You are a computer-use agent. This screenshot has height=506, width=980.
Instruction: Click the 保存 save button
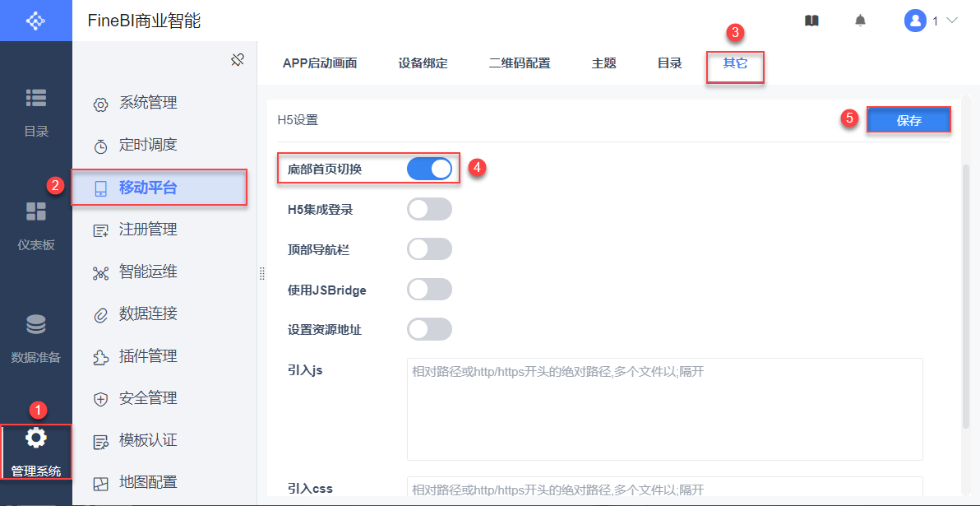[908, 120]
